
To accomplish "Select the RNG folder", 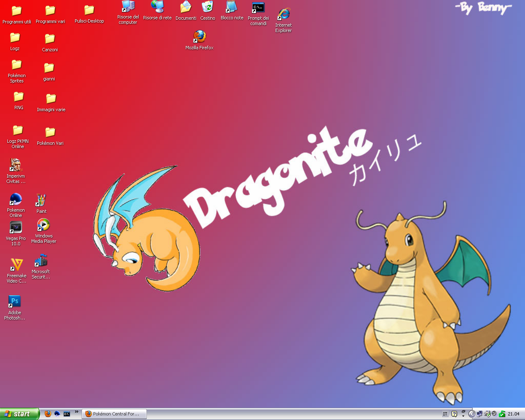I will click(18, 100).
